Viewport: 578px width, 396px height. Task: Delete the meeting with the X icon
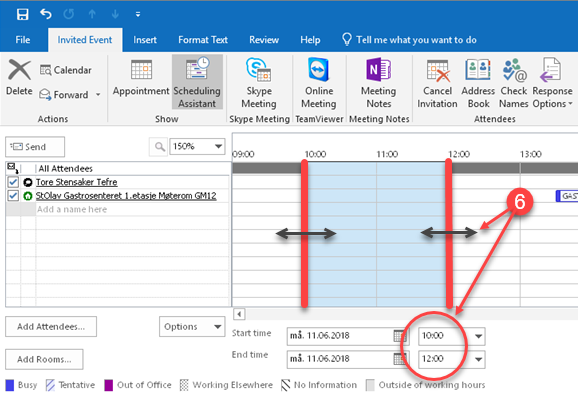coord(19,77)
